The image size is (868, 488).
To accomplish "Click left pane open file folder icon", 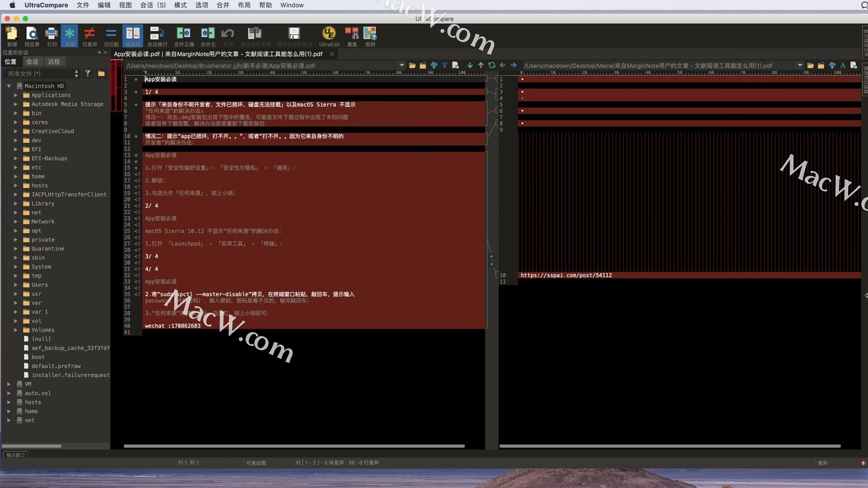I will coord(412,66).
